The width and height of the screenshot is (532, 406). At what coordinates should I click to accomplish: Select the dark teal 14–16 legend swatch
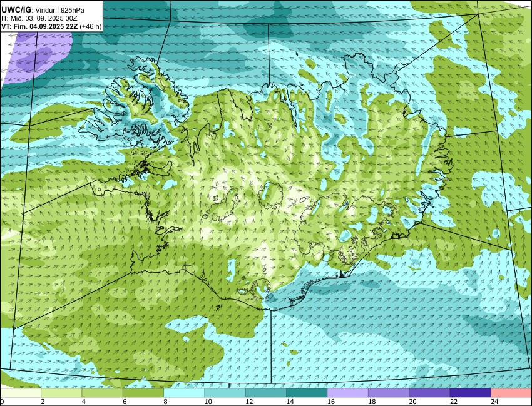(x=307, y=393)
